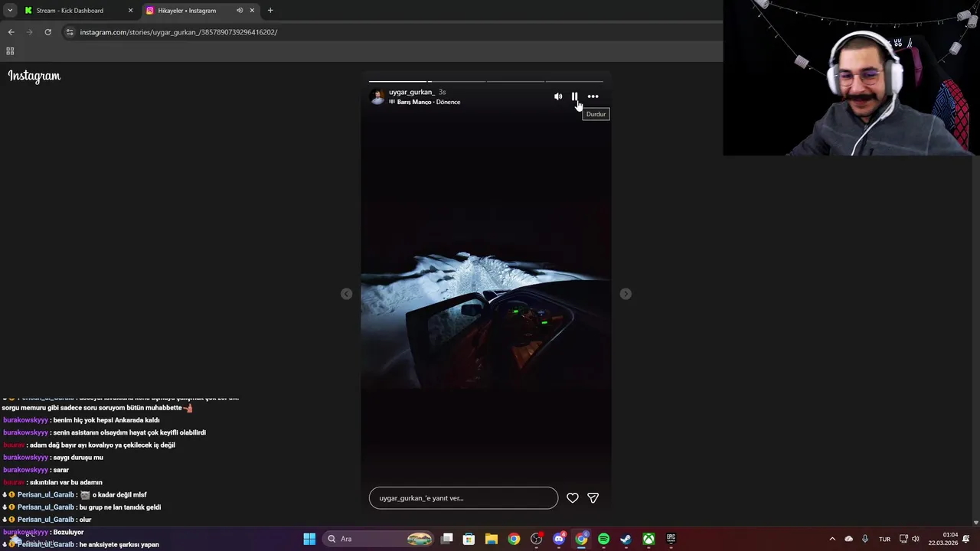View site information icon in address bar
The width and height of the screenshot is (980, 551).
[x=70, y=32]
